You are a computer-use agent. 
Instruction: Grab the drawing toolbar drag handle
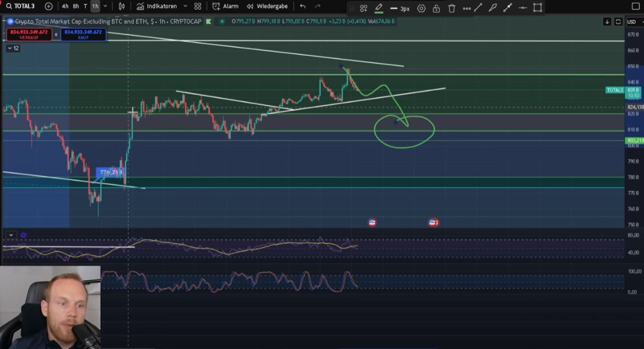click(x=352, y=8)
